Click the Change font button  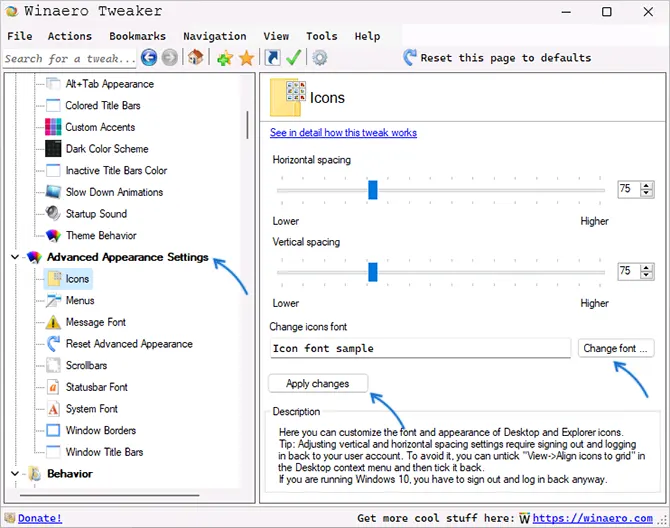(x=615, y=349)
